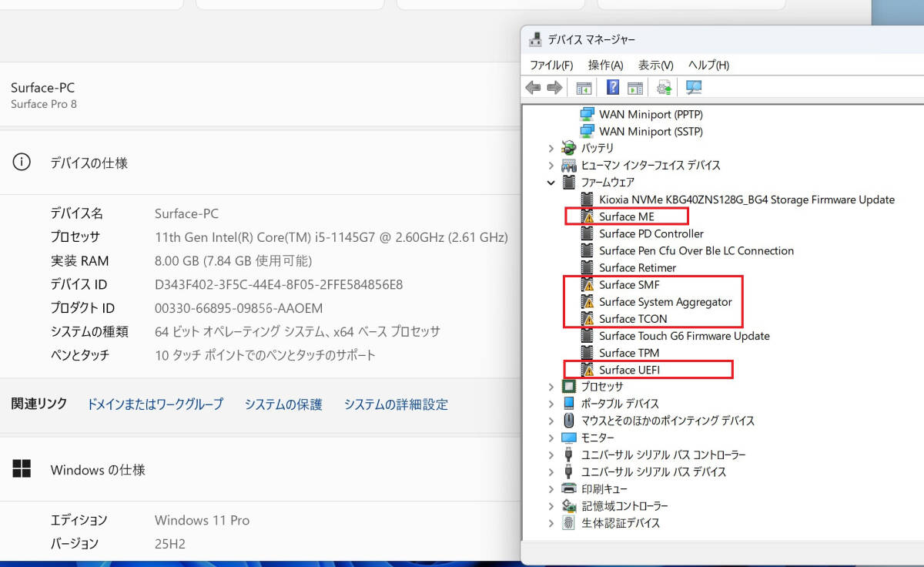Click the Surface ME warning device icon
Screen dimensions: 924x567
pos(588,216)
